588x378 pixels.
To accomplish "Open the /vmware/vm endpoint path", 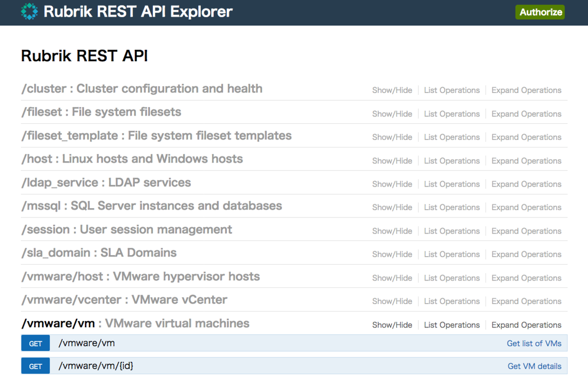I will pyautogui.click(x=87, y=343).
